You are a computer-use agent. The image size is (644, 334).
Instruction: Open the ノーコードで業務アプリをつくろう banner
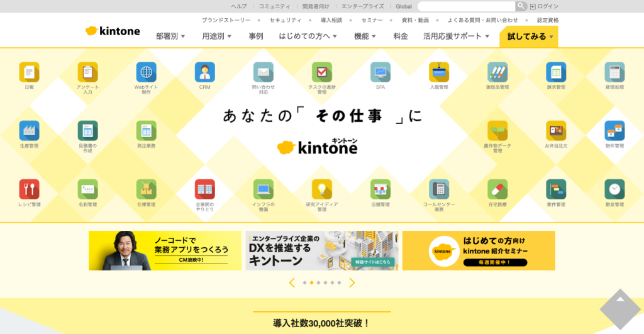pyautogui.click(x=165, y=250)
